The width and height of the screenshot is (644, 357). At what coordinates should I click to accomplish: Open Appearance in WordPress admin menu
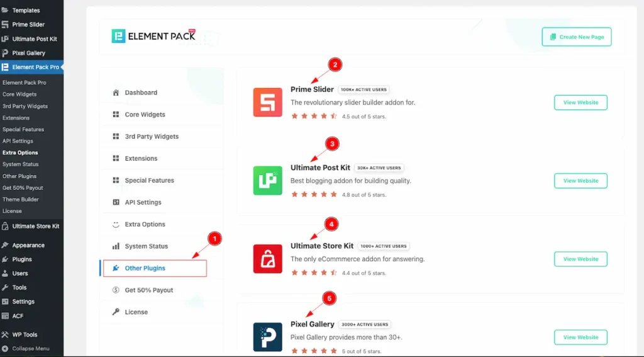coord(28,245)
